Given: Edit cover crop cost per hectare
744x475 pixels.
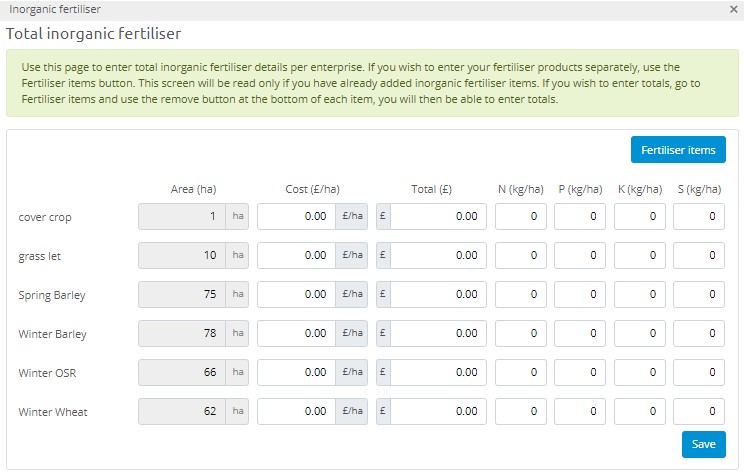Looking at the screenshot, I should 296,216.
